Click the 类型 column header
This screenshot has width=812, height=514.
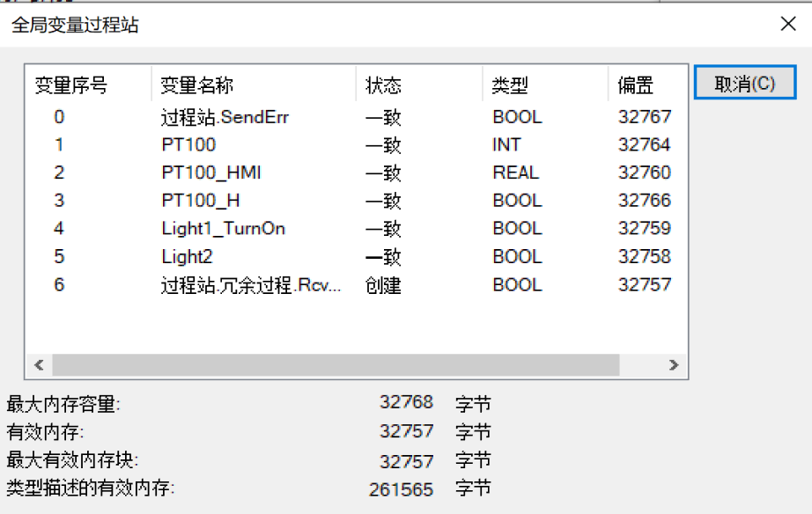click(x=510, y=85)
